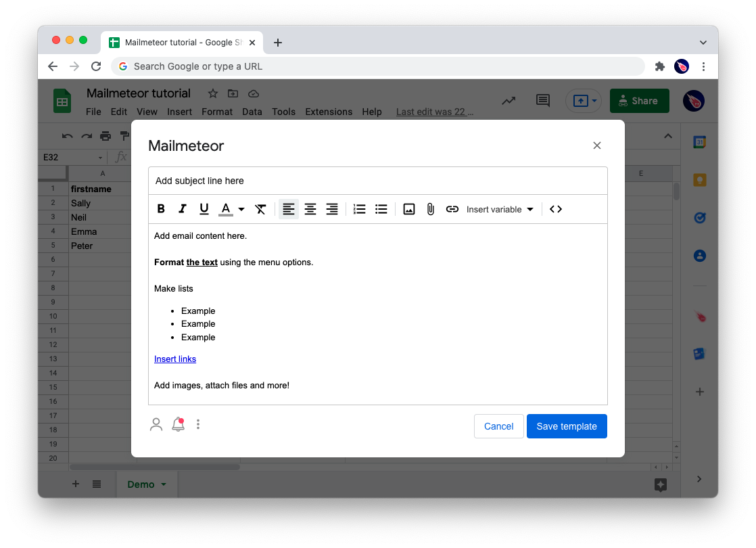Open the sender person icon

click(x=156, y=424)
